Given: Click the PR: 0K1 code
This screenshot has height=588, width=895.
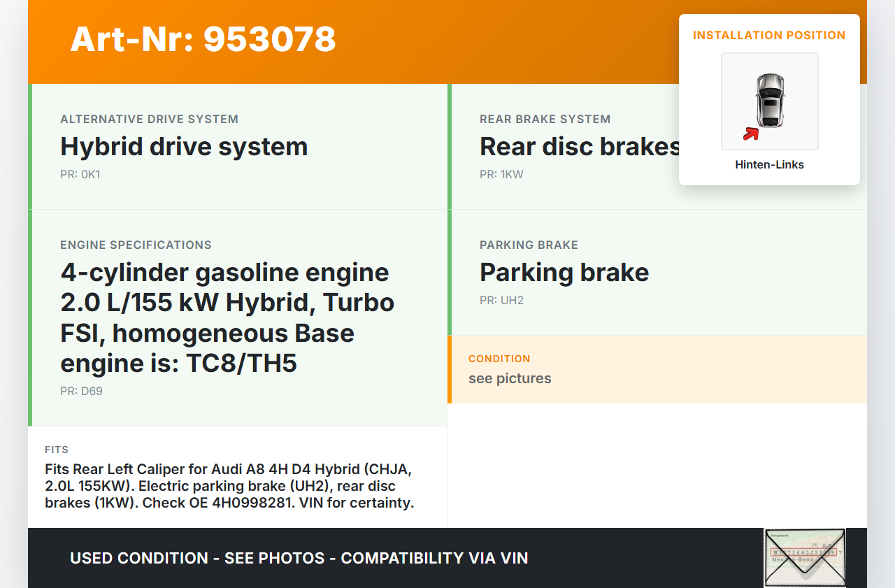Looking at the screenshot, I should [x=80, y=175].
